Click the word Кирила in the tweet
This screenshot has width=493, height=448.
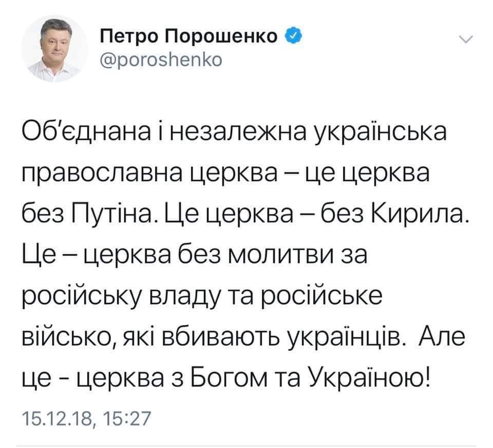pyautogui.click(x=420, y=215)
